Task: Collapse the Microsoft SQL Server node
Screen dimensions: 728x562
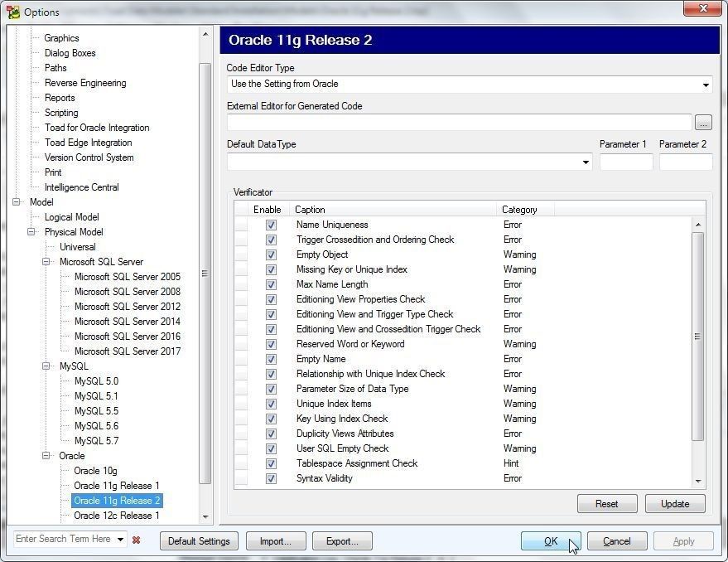Action: point(46,262)
